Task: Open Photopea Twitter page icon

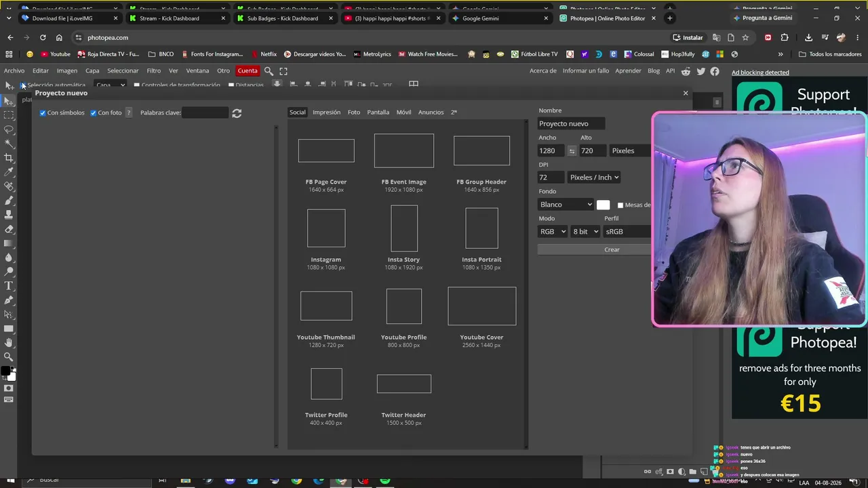Action: pos(701,71)
